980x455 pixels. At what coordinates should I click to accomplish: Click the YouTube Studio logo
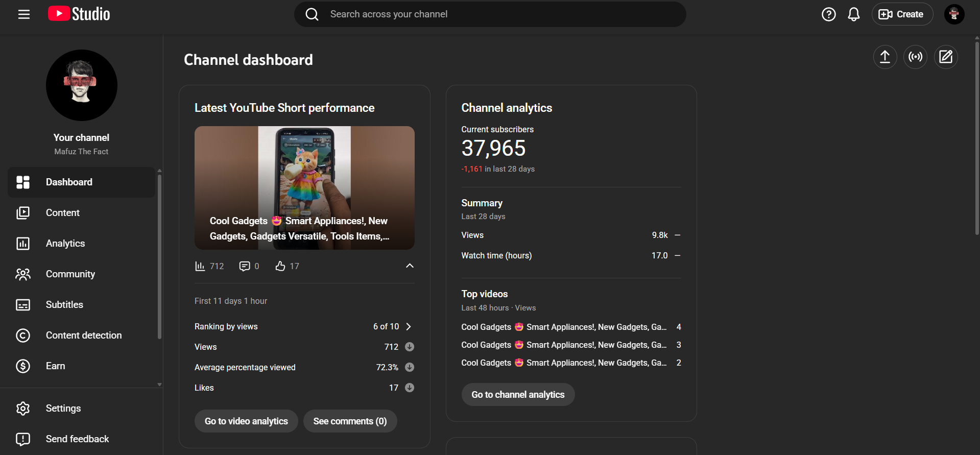(x=79, y=14)
